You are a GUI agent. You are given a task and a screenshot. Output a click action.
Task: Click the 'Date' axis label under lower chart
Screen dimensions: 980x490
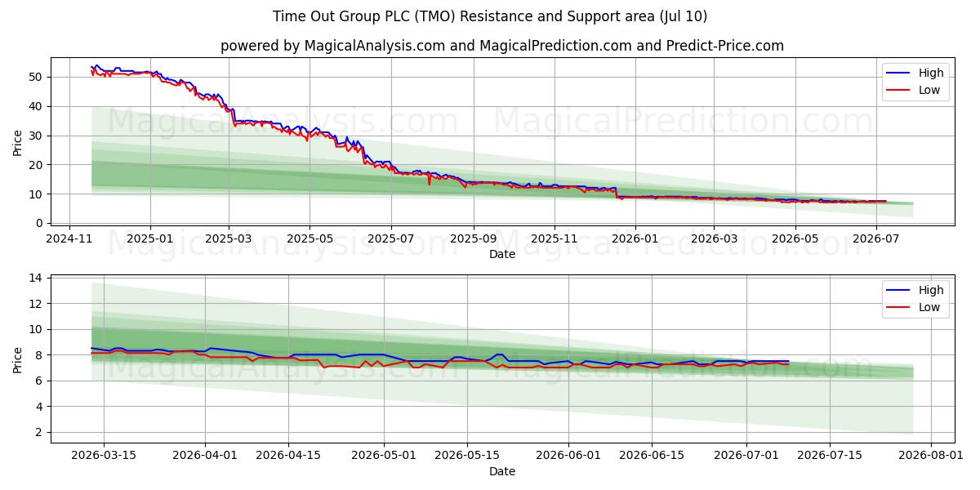click(502, 471)
